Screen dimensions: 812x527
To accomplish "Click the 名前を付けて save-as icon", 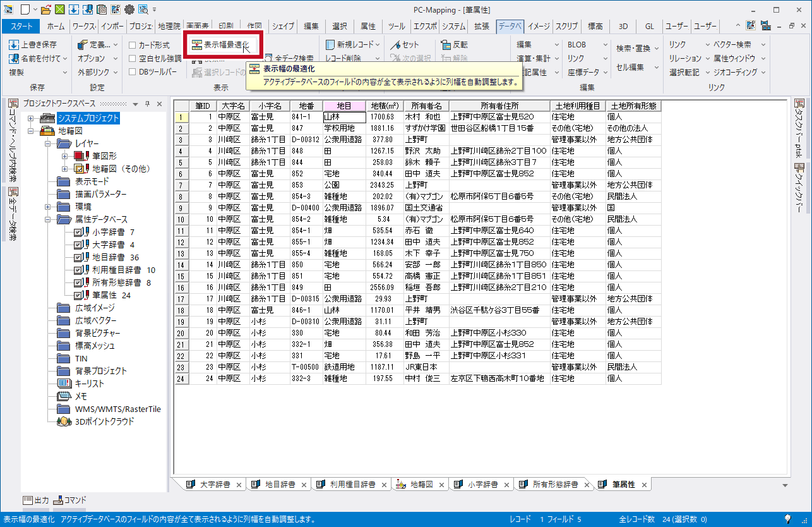I will point(14,59).
